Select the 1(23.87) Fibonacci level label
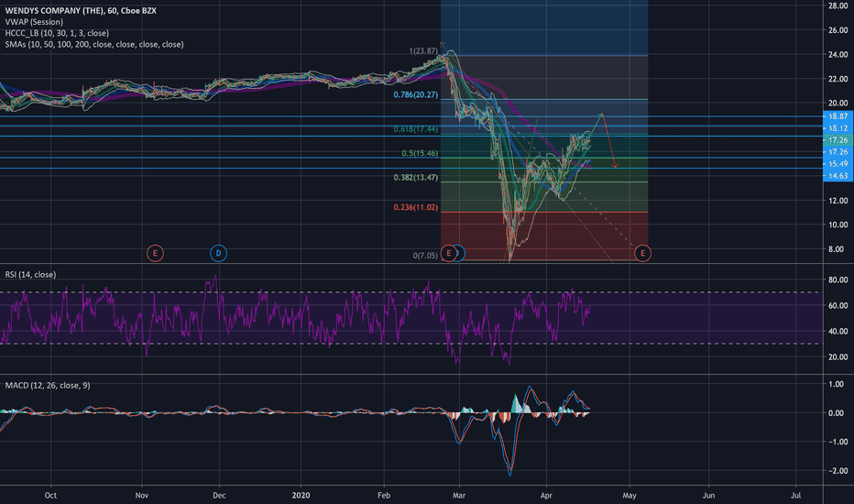 click(x=423, y=51)
